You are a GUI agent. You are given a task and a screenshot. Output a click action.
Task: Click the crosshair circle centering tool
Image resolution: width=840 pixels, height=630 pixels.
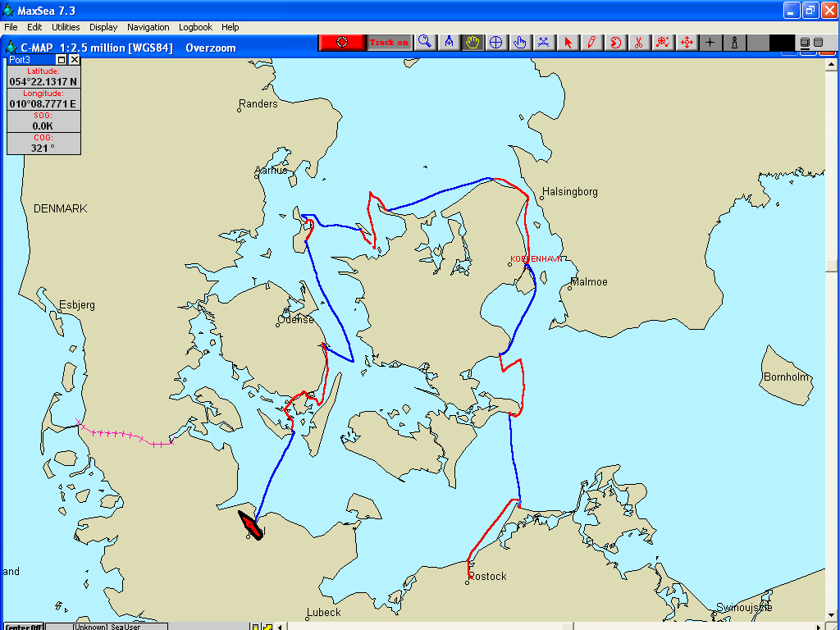pos(496,43)
